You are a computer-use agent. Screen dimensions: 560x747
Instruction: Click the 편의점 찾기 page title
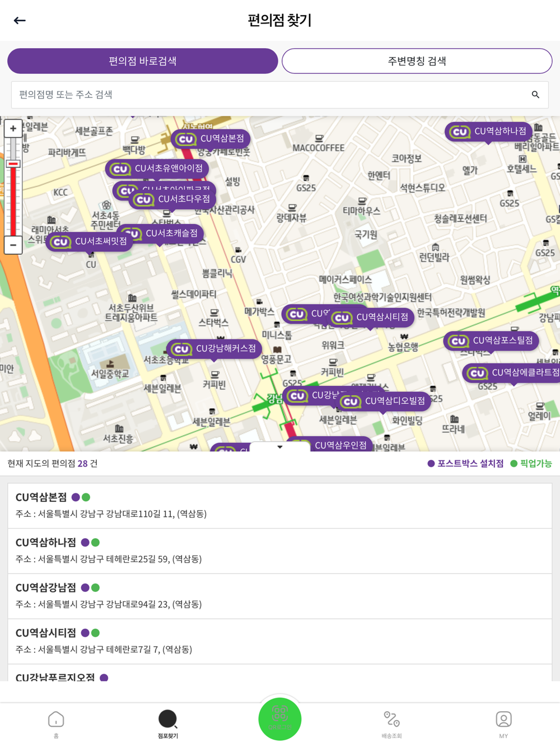[x=279, y=21]
